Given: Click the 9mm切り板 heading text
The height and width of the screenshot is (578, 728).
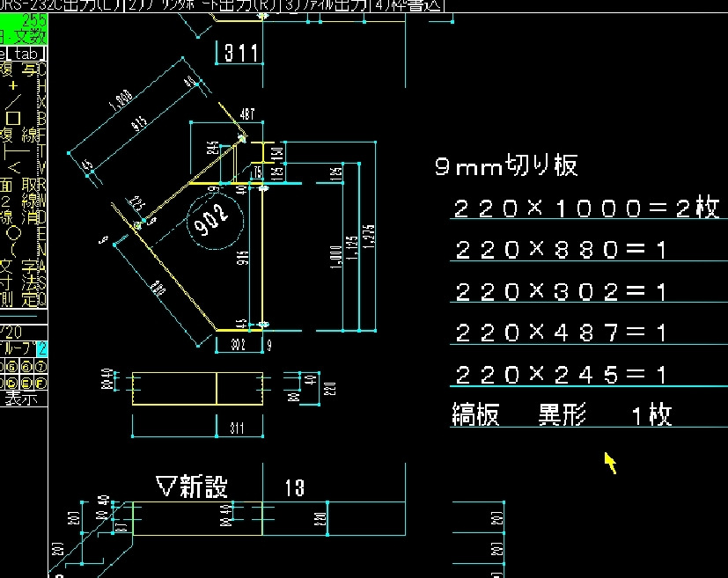Looking at the screenshot, I should 506,165.
